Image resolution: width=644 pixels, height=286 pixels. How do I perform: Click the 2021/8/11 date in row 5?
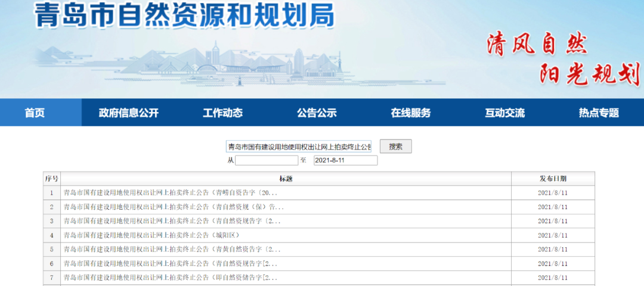553,250
